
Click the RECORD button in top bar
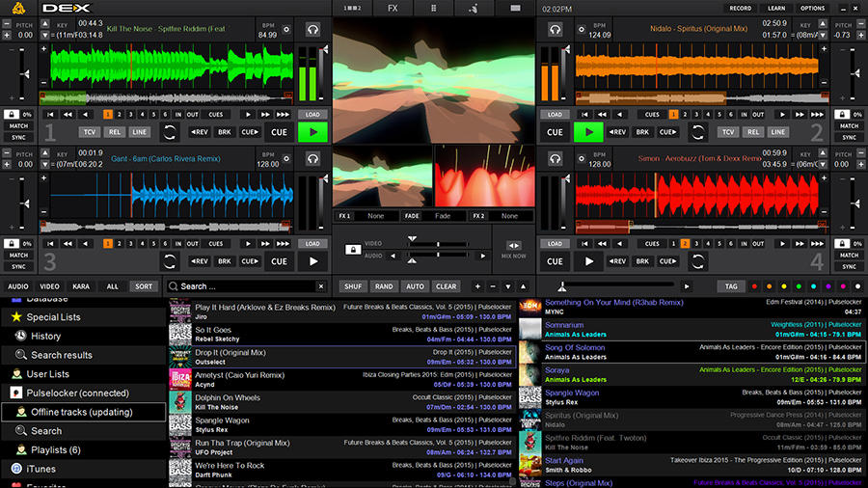pyautogui.click(x=740, y=9)
